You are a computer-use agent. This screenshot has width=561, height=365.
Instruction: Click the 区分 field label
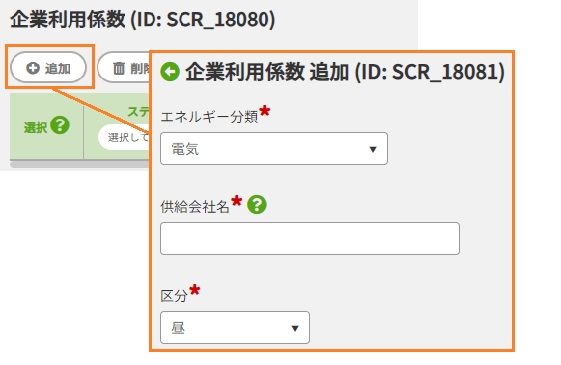[174, 296]
